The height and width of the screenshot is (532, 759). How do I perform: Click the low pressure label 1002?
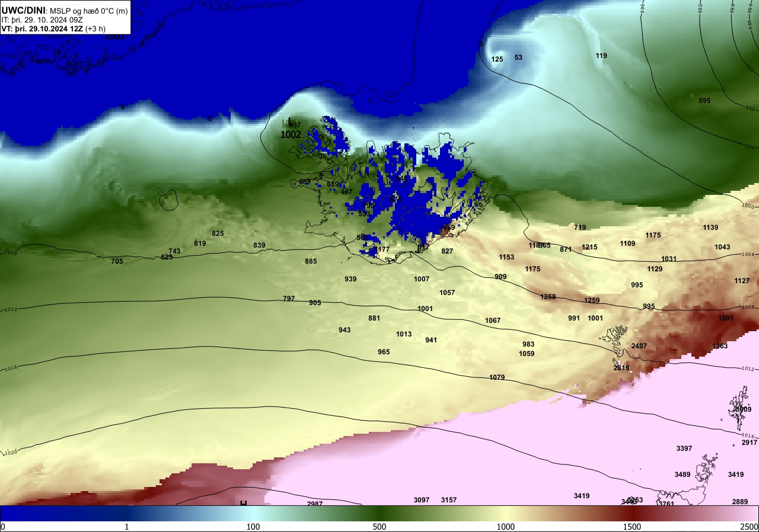tap(291, 134)
